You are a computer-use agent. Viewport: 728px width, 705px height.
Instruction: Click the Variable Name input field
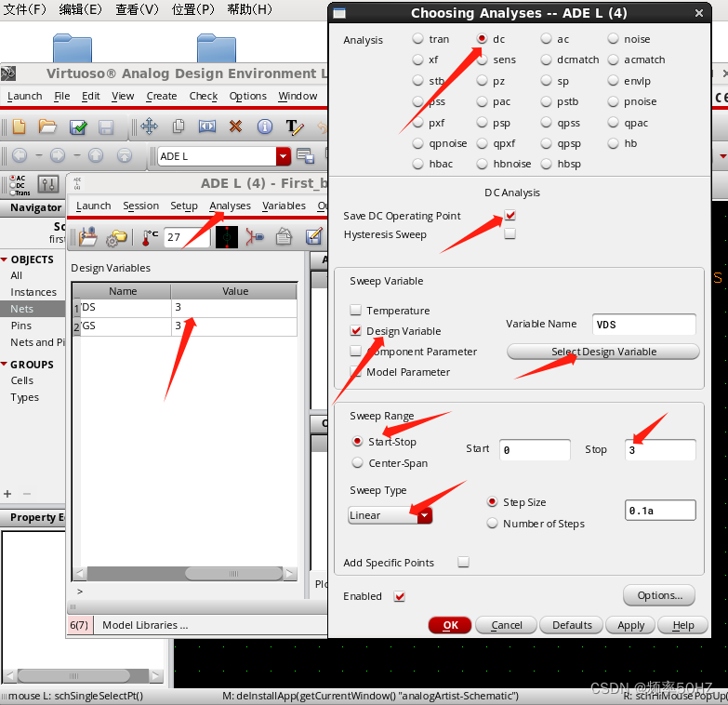[644, 325]
